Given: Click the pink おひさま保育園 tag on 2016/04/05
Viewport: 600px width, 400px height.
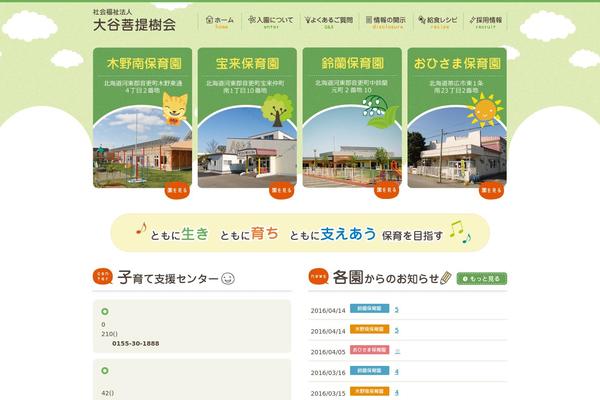Looking at the screenshot, I should coord(369,350).
